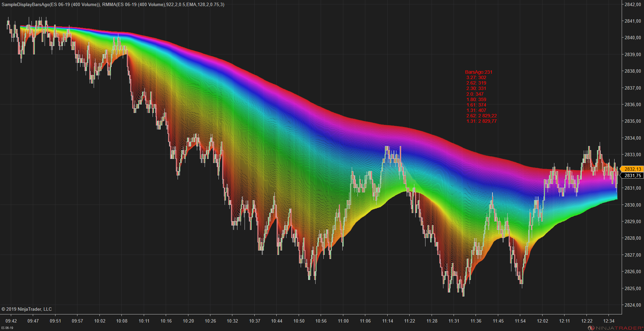644x331 pixels.
Task: Click the 11:00 time axis label
Action: coord(343,321)
